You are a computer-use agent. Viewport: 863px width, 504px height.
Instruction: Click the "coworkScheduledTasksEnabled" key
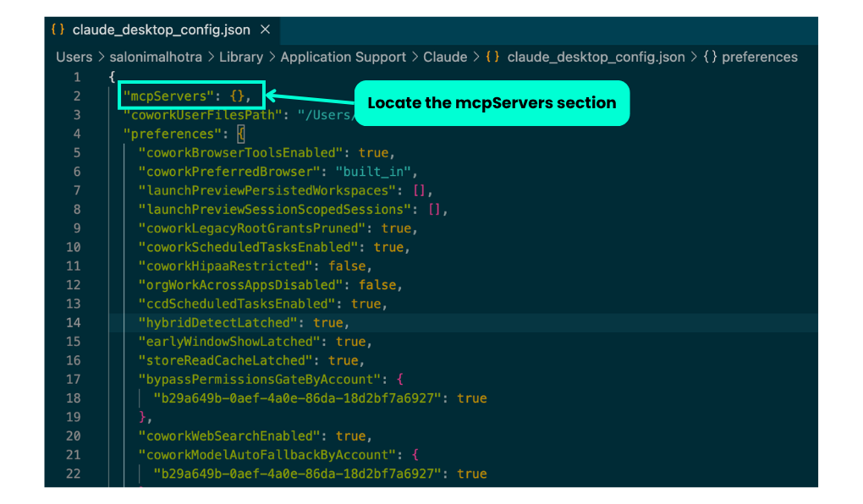pos(248,247)
